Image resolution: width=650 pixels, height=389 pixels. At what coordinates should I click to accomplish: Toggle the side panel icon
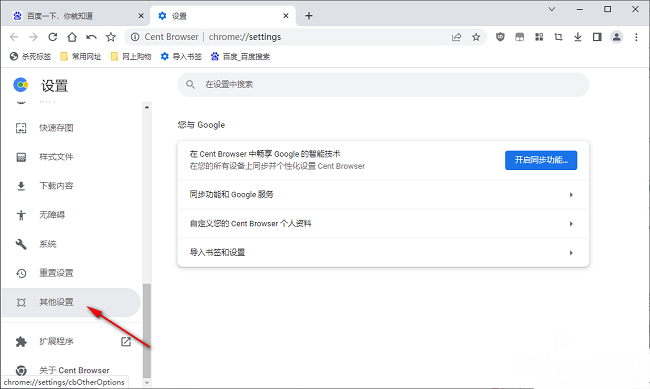tap(597, 37)
